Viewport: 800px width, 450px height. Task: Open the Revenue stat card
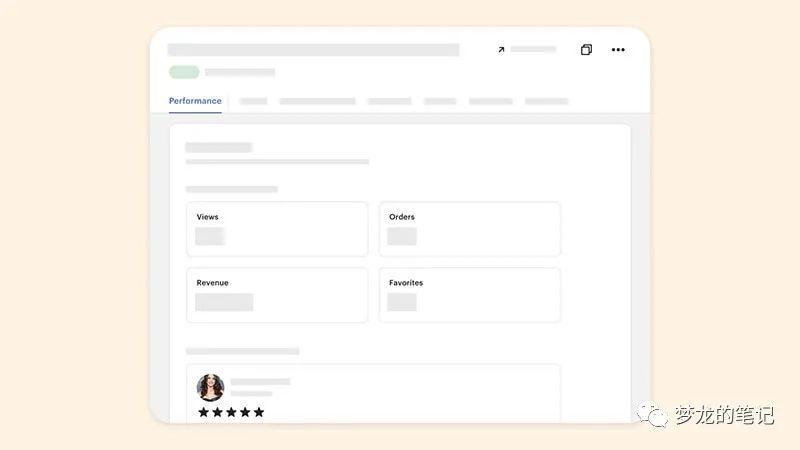point(277,295)
